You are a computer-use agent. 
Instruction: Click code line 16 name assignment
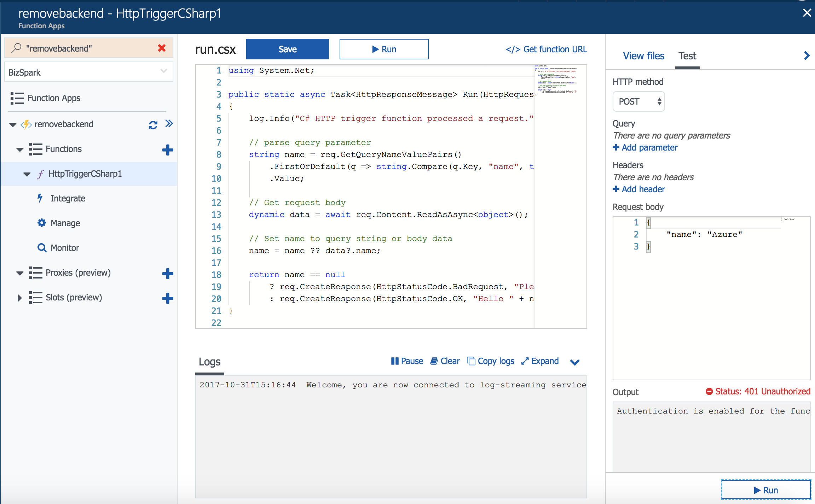pyautogui.click(x=314, y=251)
